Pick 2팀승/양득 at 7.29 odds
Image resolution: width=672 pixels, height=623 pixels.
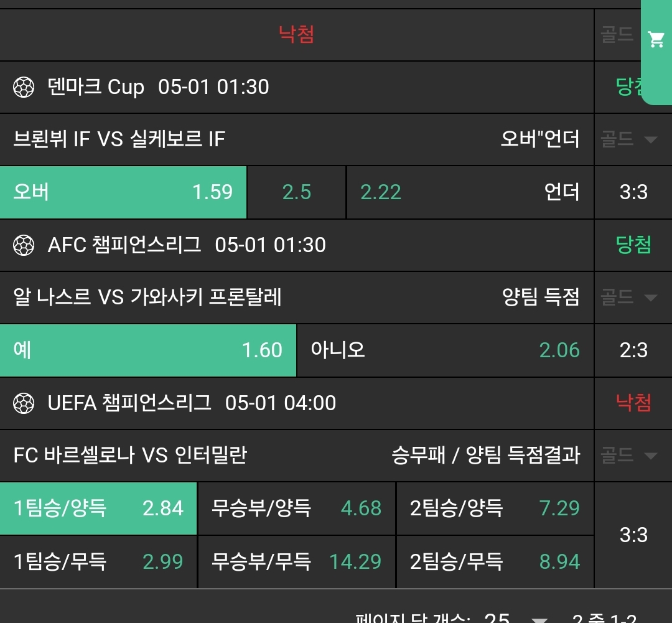(495, 508)
